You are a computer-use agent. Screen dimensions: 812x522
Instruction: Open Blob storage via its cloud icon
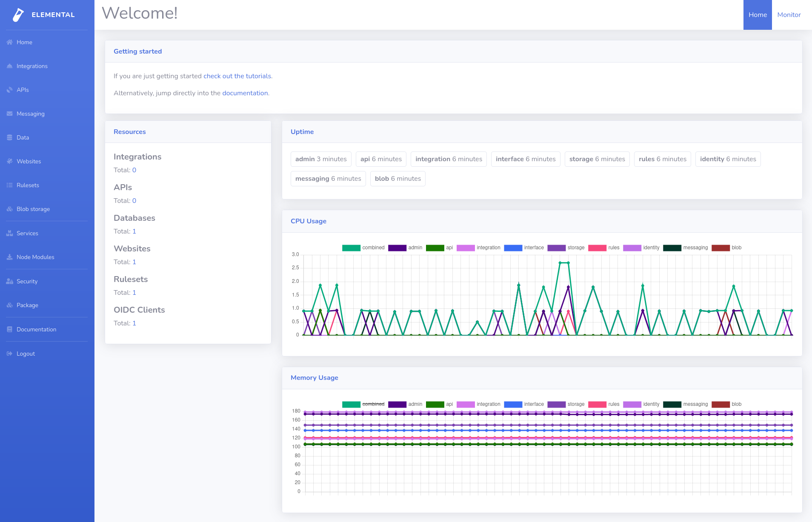pyautogui.click(x=9, y=209)
